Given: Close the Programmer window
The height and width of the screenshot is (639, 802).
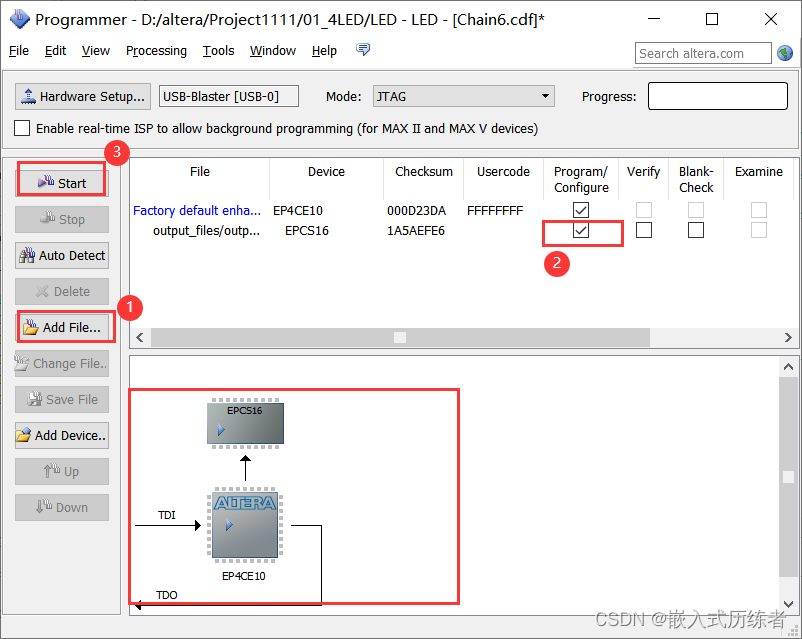Looking at the screenshot, I should 770,19.
